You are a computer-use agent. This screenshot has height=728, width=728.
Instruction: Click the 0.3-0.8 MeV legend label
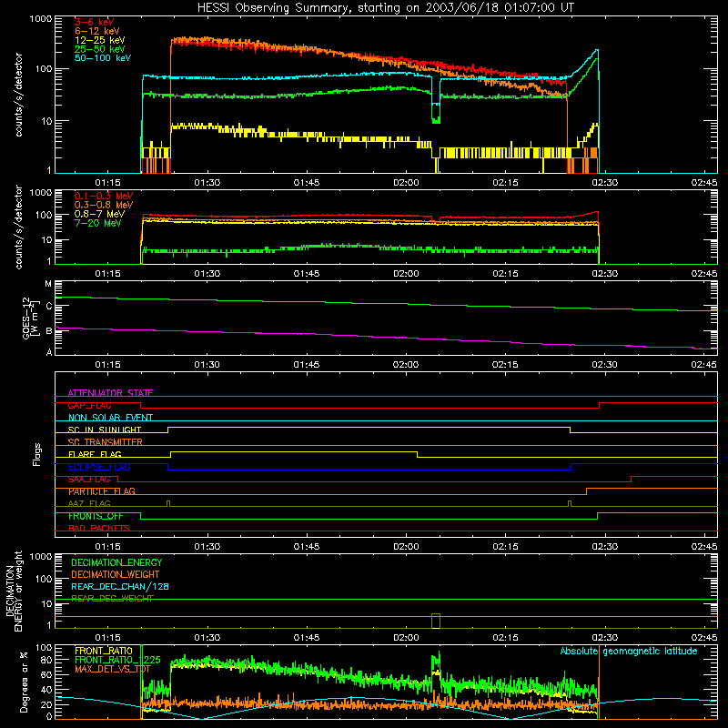point(104,205)
